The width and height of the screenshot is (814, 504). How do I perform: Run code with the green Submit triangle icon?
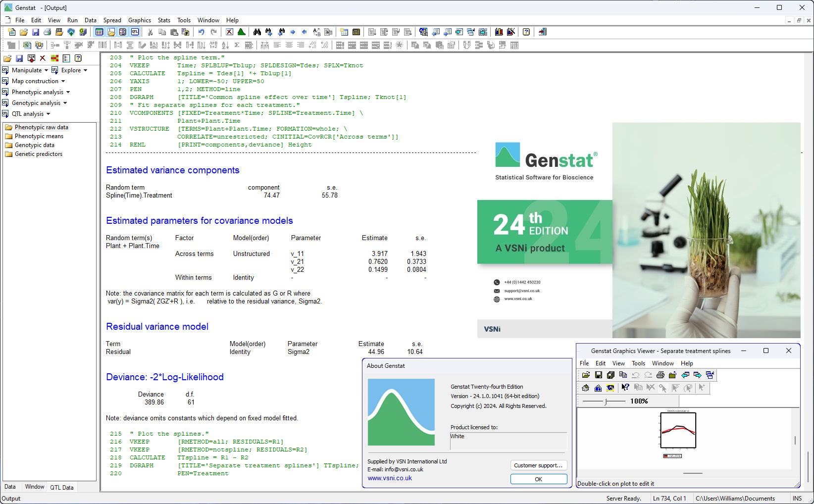[241, 32]
